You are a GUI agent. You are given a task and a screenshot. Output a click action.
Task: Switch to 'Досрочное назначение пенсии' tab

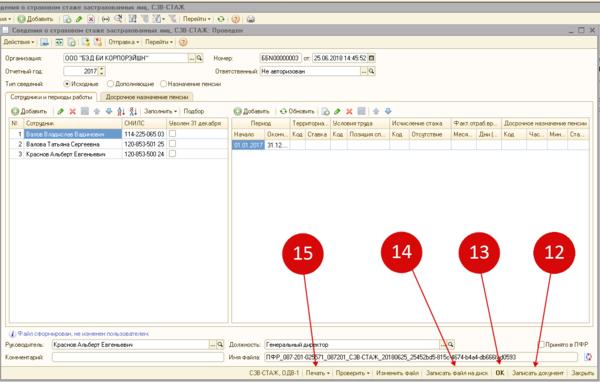(x=147, y=98)
